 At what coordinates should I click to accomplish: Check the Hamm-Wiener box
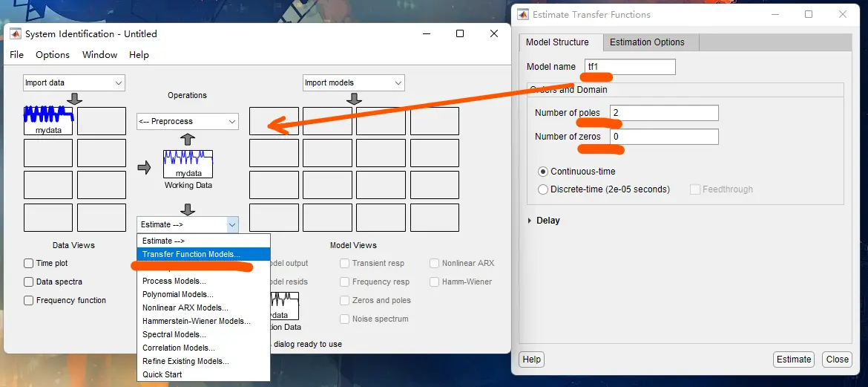click(x=434, y=282)
